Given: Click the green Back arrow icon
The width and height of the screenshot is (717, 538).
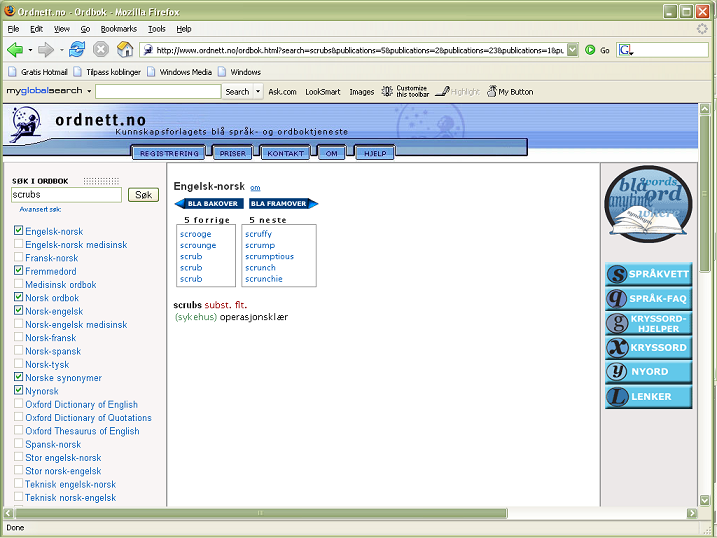Looking at the screenshot, I should pos(15,49).
